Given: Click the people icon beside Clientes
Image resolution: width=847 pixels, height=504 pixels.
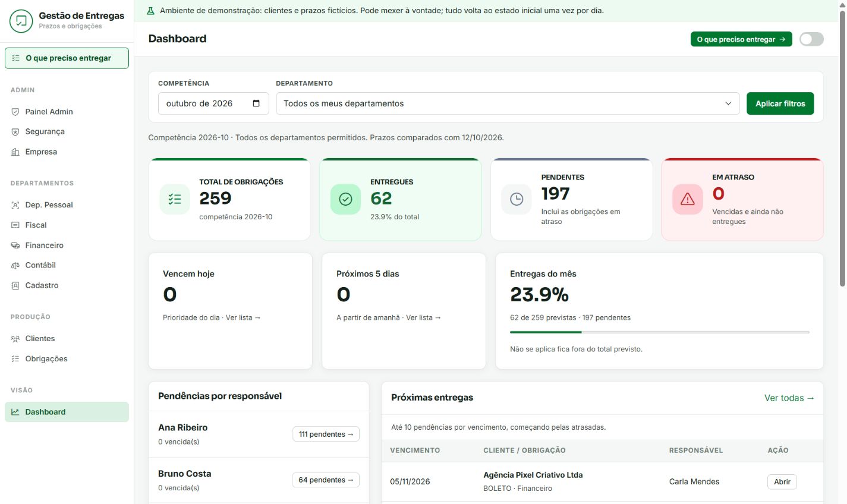Looking at the screenshot, I should [15, 339].
